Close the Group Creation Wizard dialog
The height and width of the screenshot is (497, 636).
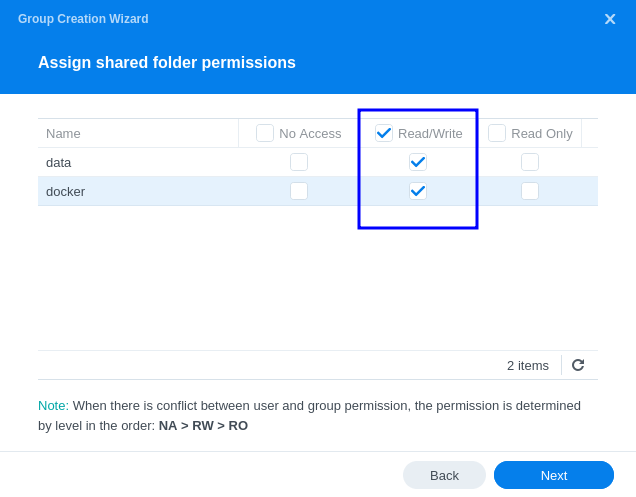610,19
